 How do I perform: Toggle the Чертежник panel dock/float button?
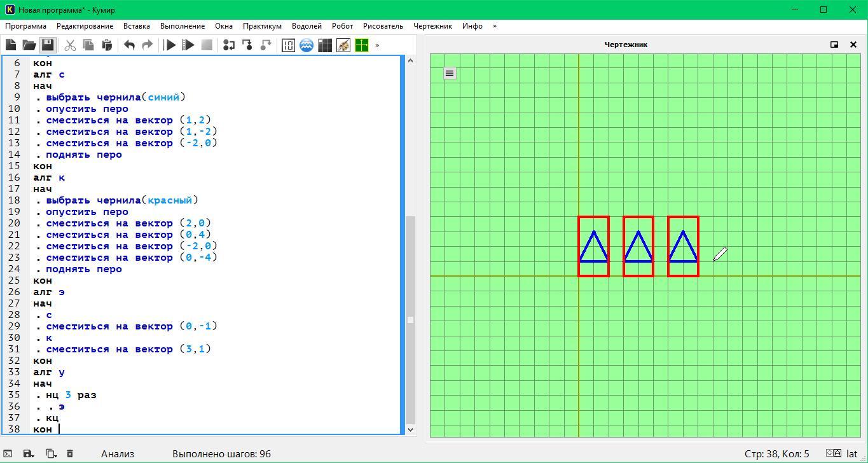click(834, 45)
